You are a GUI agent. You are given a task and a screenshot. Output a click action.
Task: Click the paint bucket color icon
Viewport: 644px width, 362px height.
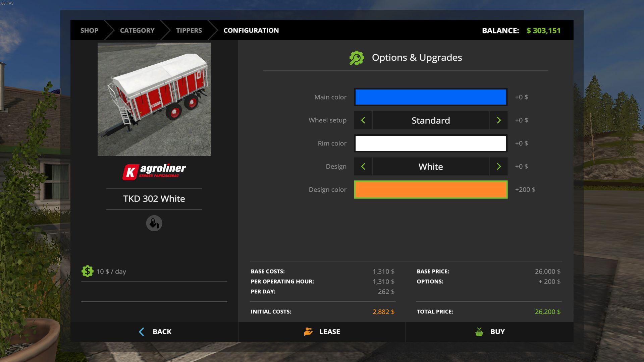click(x=154, y=223)
